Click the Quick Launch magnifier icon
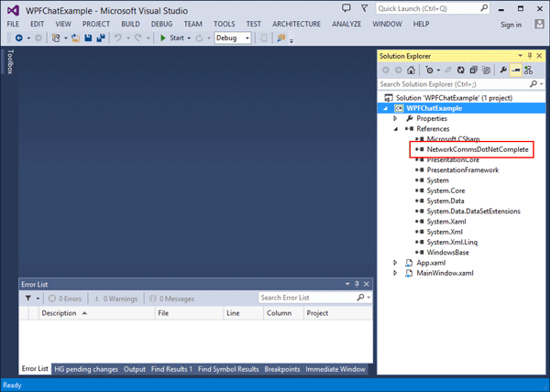Screen dimensions: 550x392 pyautogui.click(x=484, y=8)
